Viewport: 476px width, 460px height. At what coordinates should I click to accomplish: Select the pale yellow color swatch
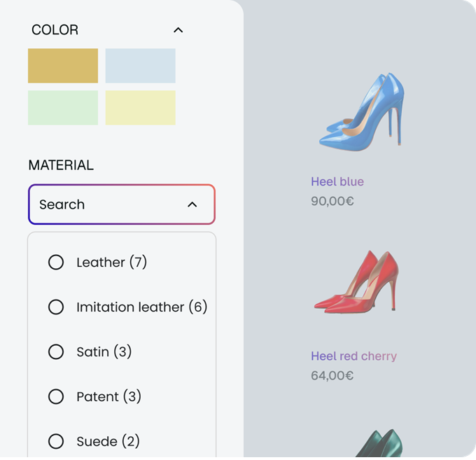(140, 108)
